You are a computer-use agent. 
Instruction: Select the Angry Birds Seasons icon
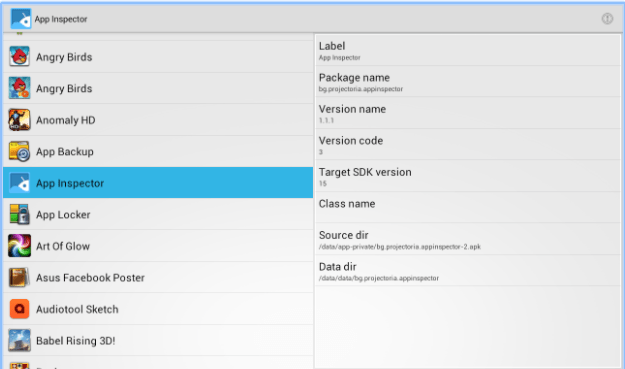[x=19, y=88]
